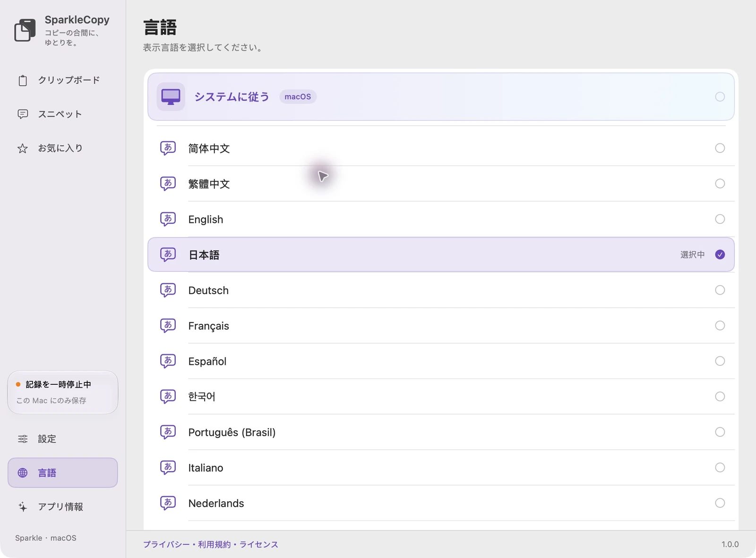This screenshot has height=558, width=756.
Task: Select the English radio button
Action: 720,219
